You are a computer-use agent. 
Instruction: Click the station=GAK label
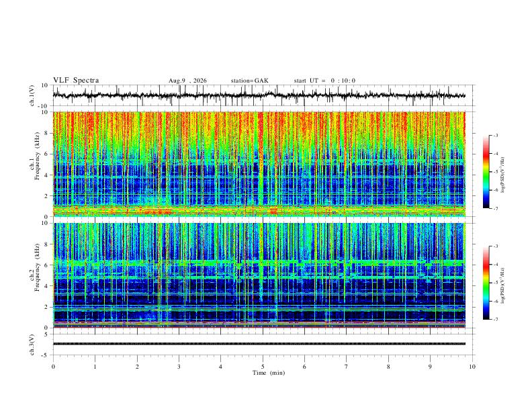tap(249, 81)
